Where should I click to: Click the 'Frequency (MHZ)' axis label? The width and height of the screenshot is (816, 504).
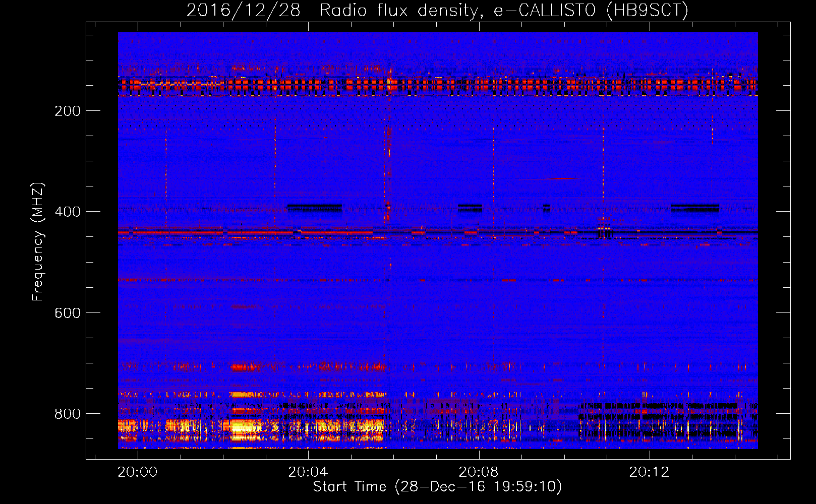pos(38,242)
